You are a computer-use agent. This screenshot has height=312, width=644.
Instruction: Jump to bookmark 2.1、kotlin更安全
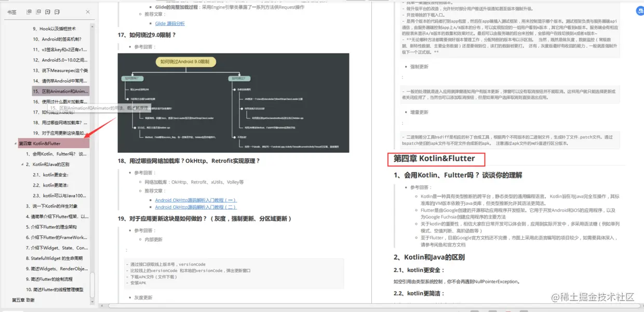pyautogui.click(x=50, y=175)
